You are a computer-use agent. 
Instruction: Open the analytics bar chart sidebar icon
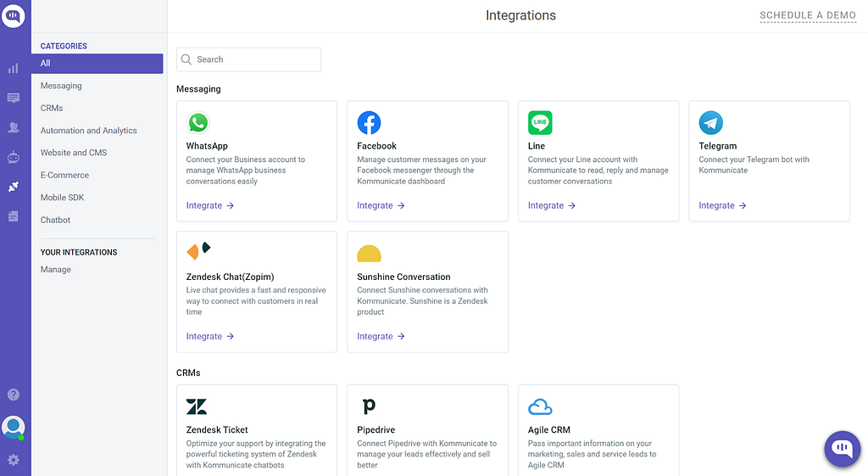[x=14, y=69]
